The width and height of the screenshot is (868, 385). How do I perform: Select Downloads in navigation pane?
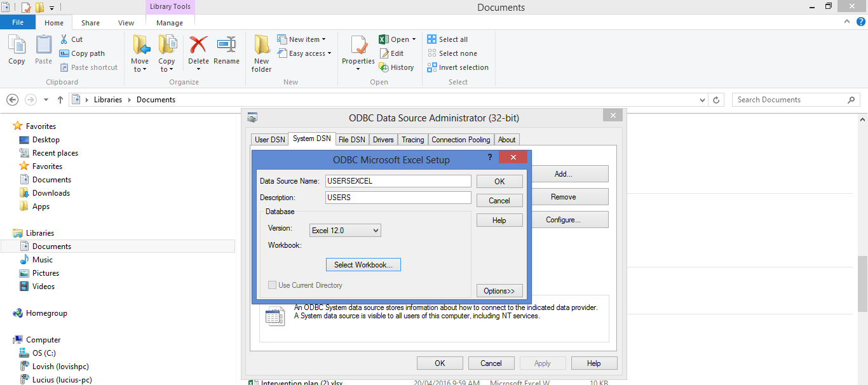tap(51, 193)
